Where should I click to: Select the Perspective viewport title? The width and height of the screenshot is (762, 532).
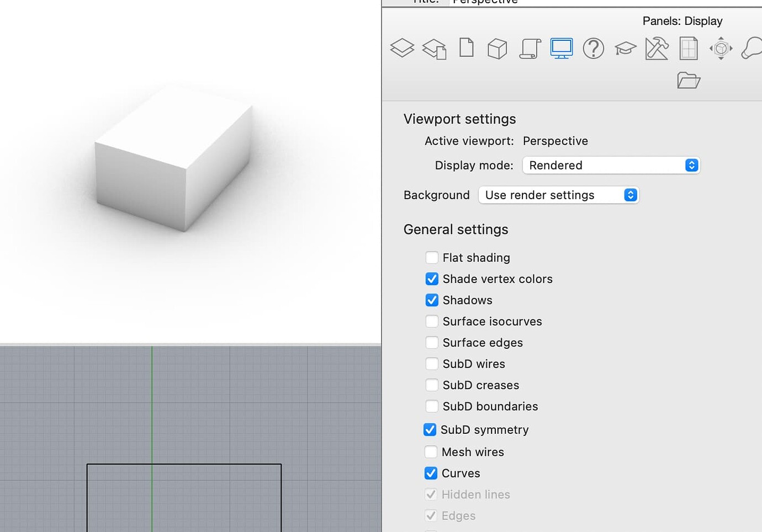coord(484,2)
